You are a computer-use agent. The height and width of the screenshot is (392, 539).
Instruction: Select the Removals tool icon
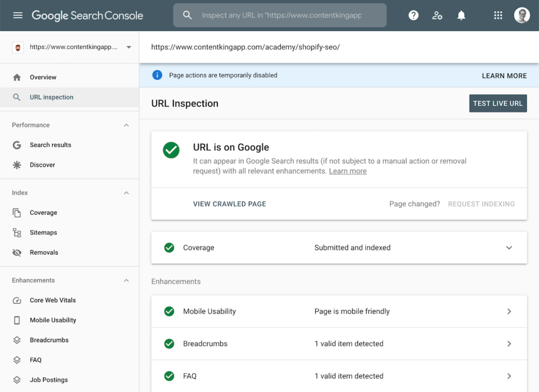click(x=16, y=252)
